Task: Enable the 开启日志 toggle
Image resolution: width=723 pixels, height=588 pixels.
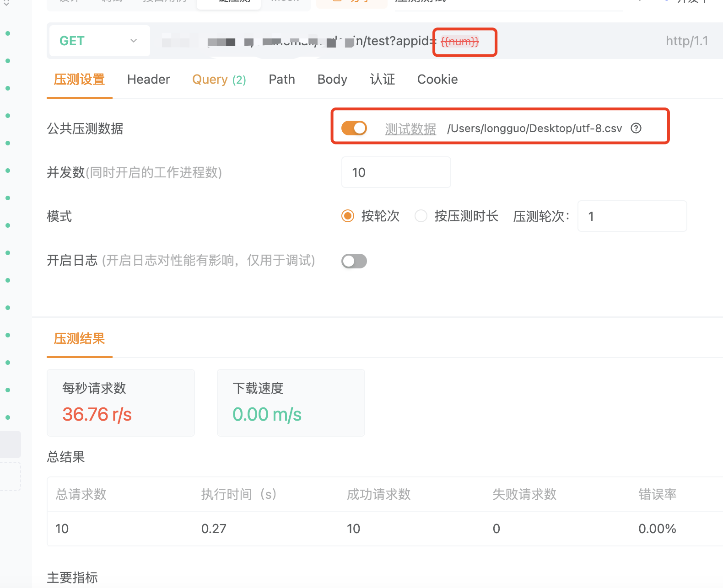Action: coord(354,261)
